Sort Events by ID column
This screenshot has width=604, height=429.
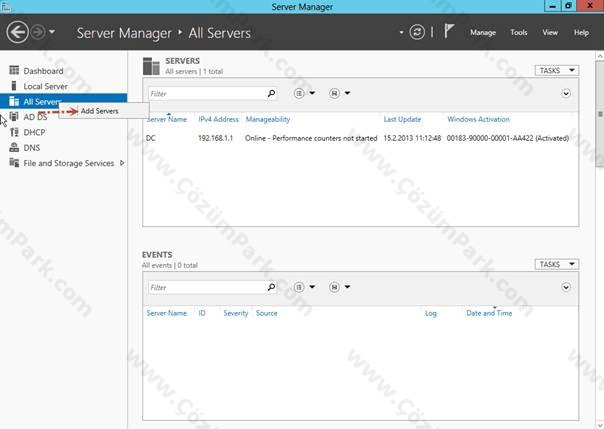tap(202, 313)
